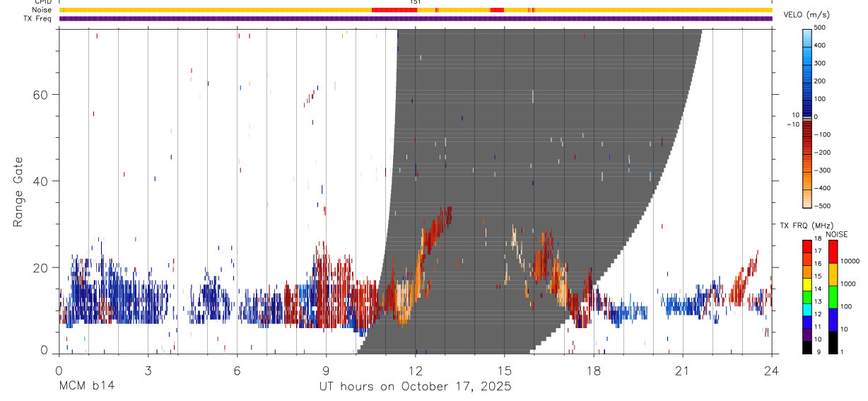Click 'UT hours on October 17, 2025' label

coord(416,388)
